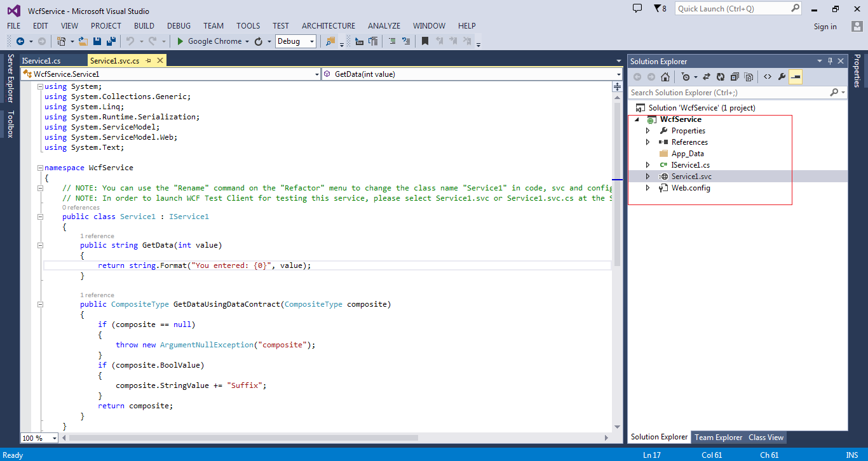
Task: Toggle the Preview Selected Items button
Action: (x=796, y=77)
